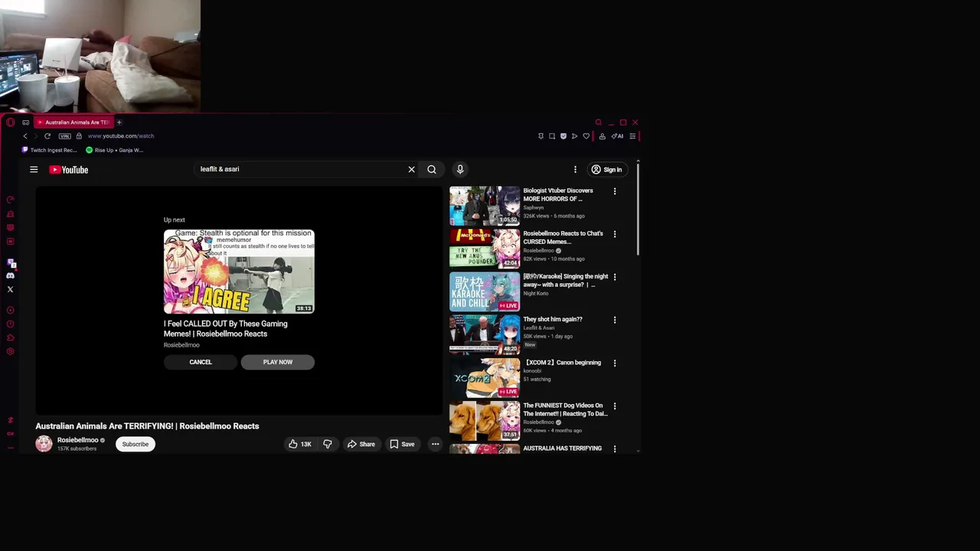Share the video
The image size is (980, 551).
361,444
